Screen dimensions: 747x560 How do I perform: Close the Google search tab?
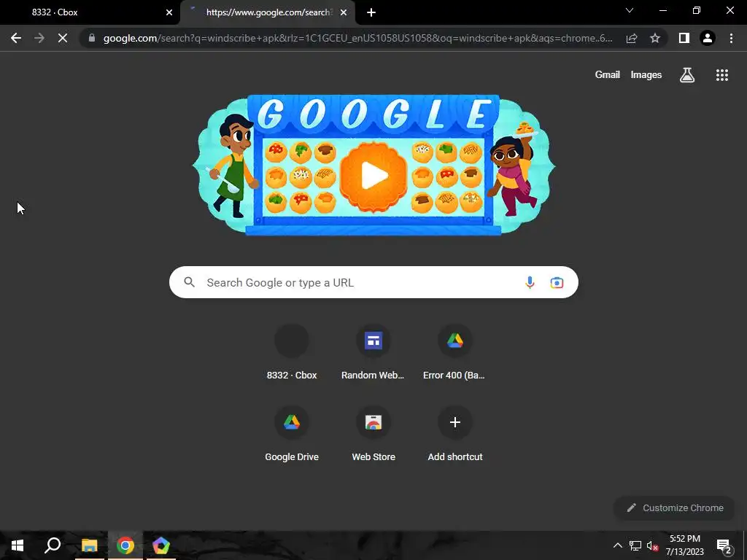coord(344,12)
